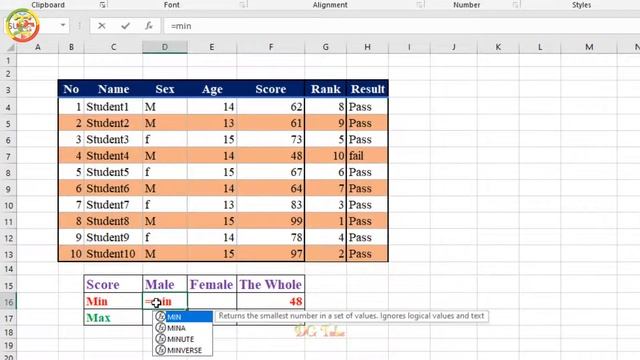The width and height of the screenshot is (640, 360).
Task: Select the red 'Min' label cell
Action: click(113, 301)
